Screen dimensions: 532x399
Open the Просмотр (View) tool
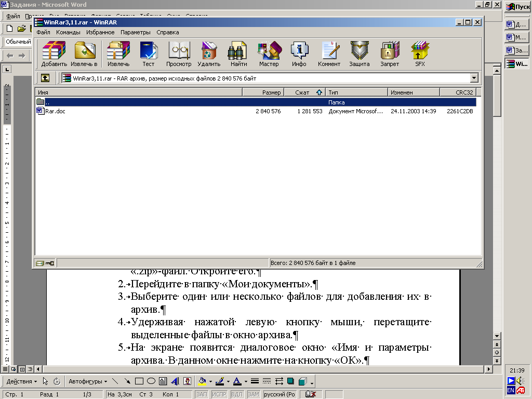point(179,54)
